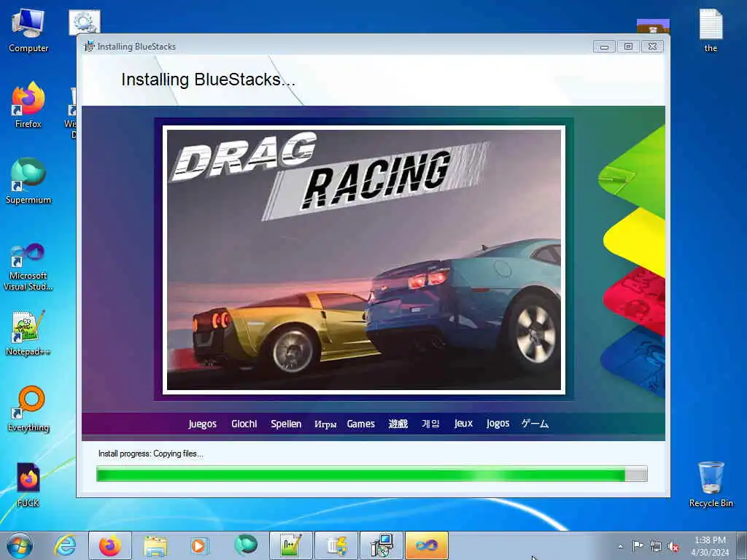Open the Supermium desktop shortcut
The image size is (747, 560).
tap(28, 181)
